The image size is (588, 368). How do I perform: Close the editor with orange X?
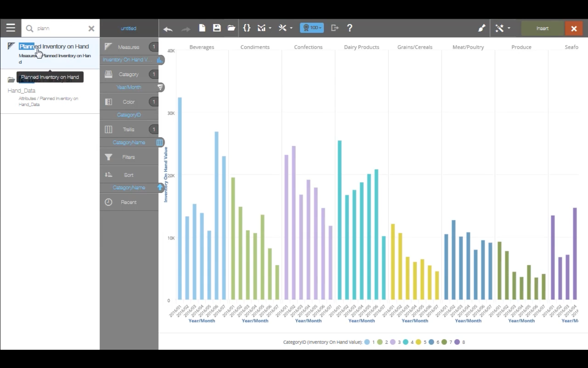(574, 28)
